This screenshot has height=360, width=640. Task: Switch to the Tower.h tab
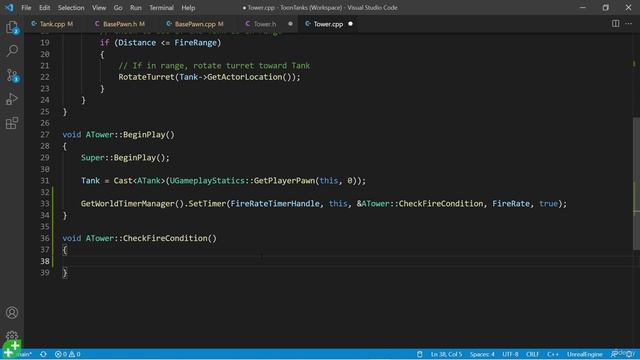tap(265, 24)
